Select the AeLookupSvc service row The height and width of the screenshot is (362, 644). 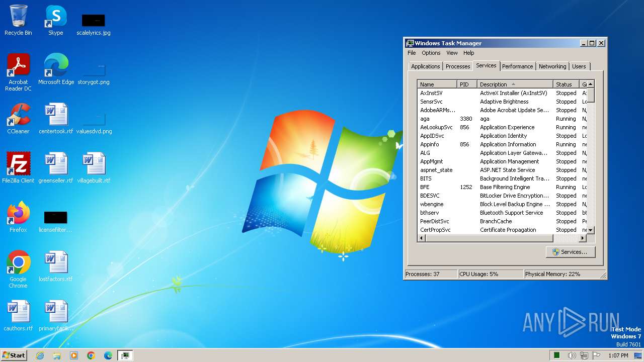[x=502, y=127]
